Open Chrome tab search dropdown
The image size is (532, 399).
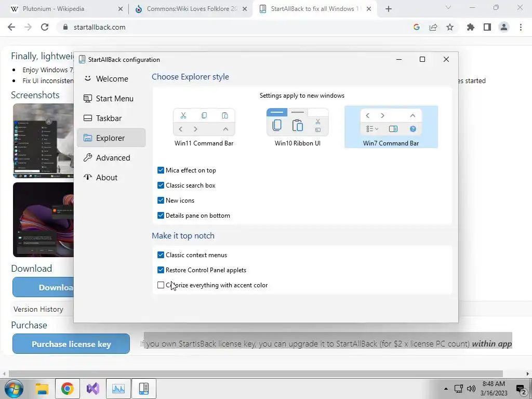(x=448, y=7)
